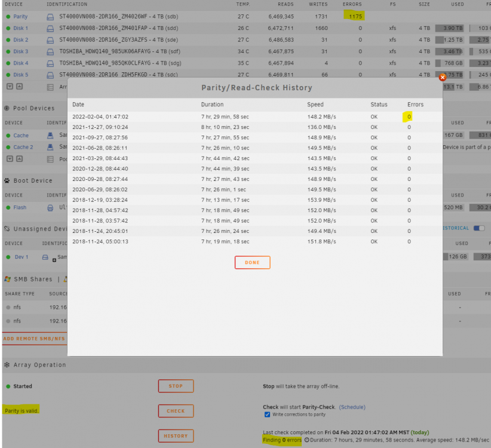Click pool summary list icon
This screenshot has height=448, width=491.
point(50,159)
